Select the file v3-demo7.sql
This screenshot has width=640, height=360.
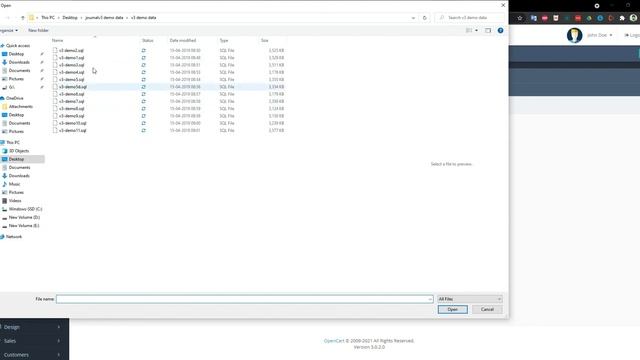coord(71,101)
